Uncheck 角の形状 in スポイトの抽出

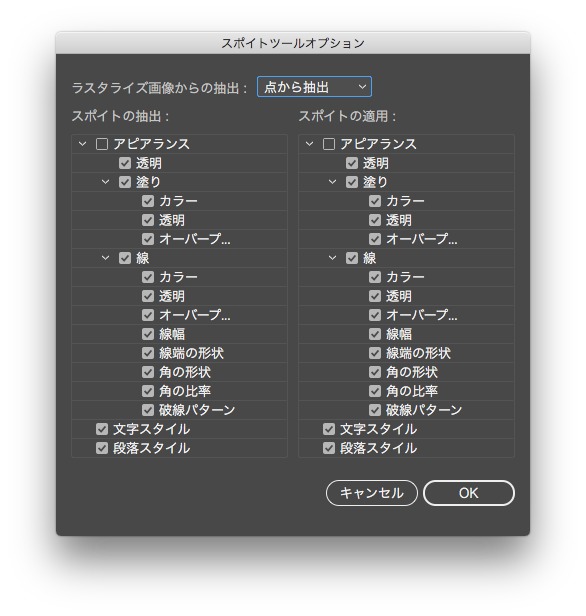click(x=148, y=372)
